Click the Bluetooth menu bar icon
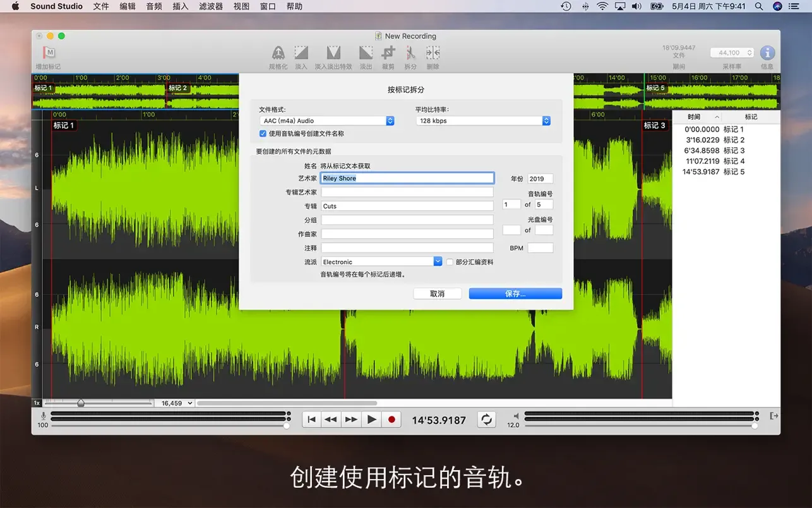This screenshot has height=508, width=812. pos(585,6)
